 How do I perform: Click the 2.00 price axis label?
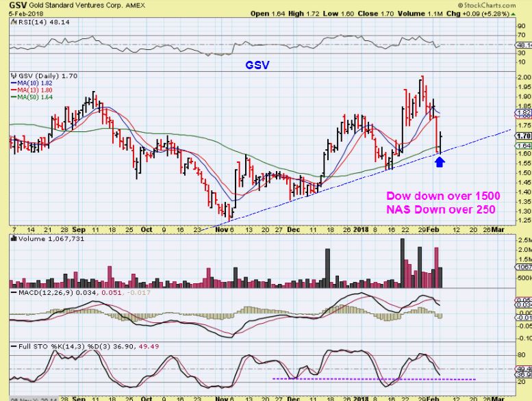pos(524,77)
